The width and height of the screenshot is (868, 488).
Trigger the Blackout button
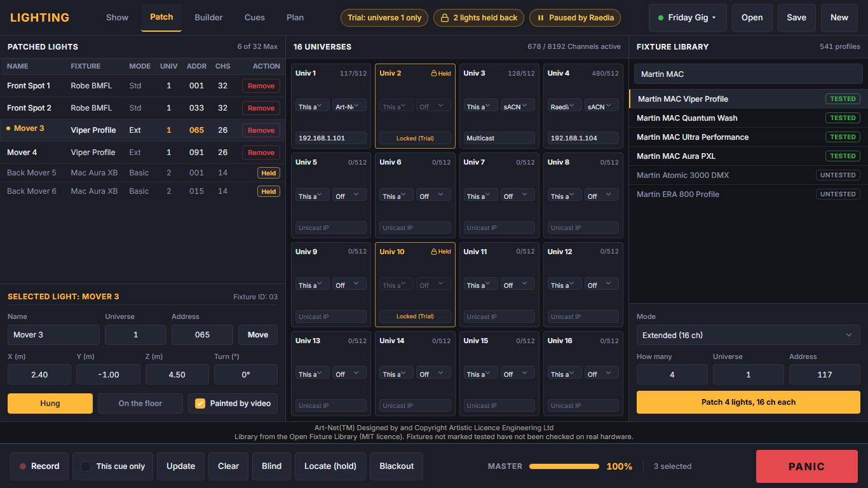tap(397, 466)
